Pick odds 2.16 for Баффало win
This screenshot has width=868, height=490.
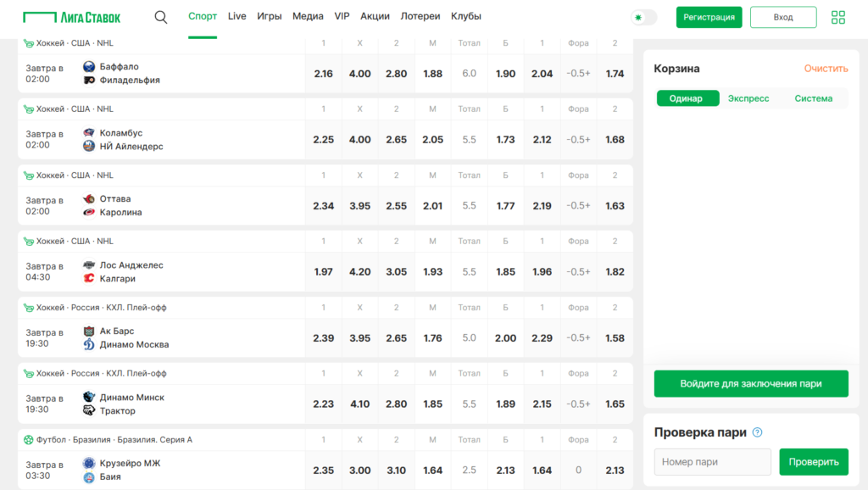tap(323, 74)
